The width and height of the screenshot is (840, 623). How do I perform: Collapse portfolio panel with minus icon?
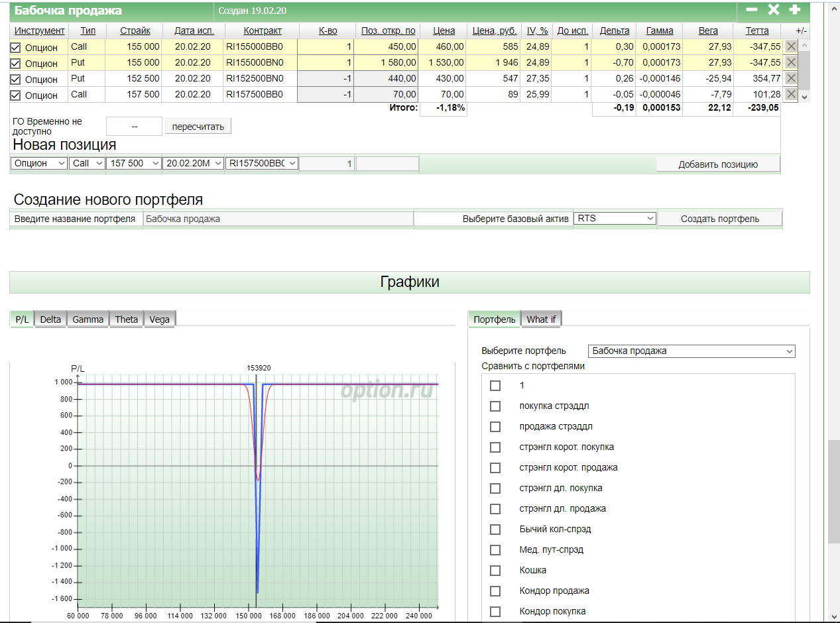(752, 10)
